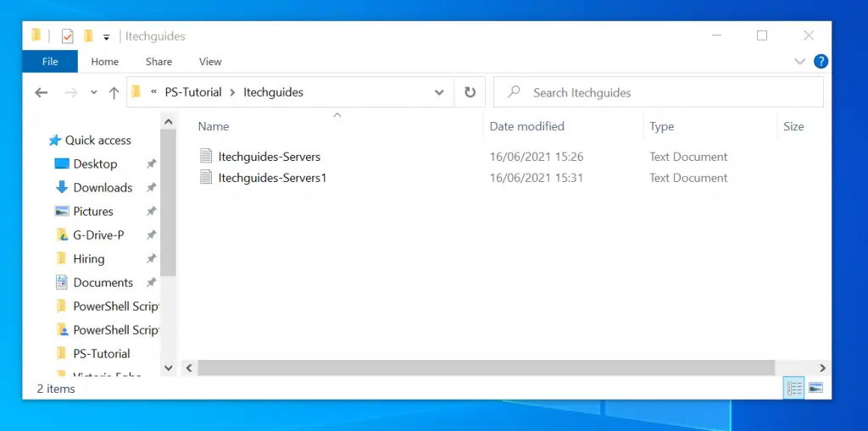Open Documents in the navigation pane
Viewport: 868px width, 431px height.
pos(103,283)
